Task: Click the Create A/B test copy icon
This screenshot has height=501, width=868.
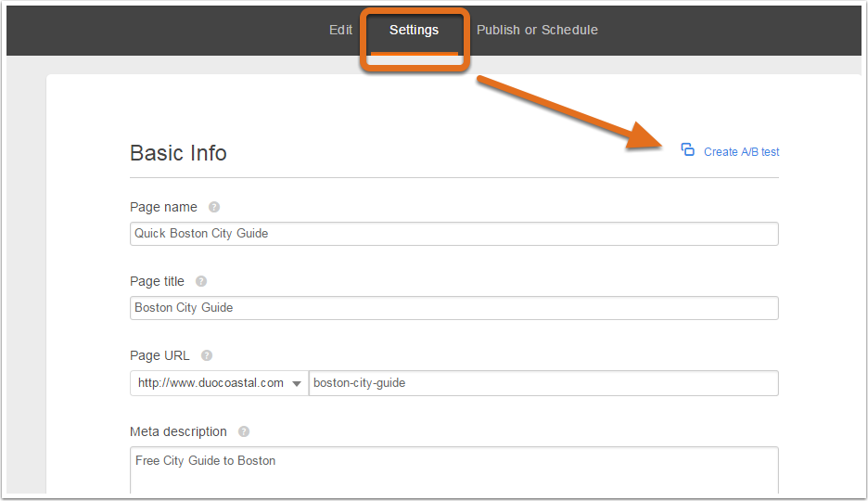Action: tap(687, 150)
